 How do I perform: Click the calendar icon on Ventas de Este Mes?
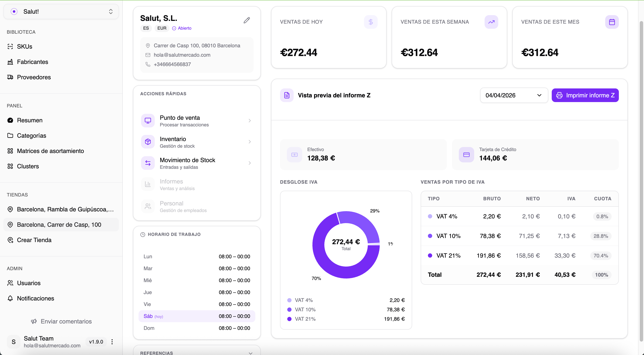coord(612,22)
